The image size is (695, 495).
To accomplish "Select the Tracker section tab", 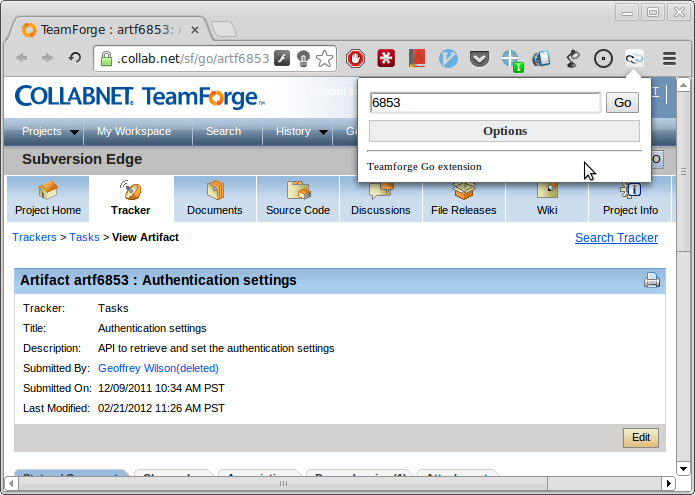I will coord(131,199).
